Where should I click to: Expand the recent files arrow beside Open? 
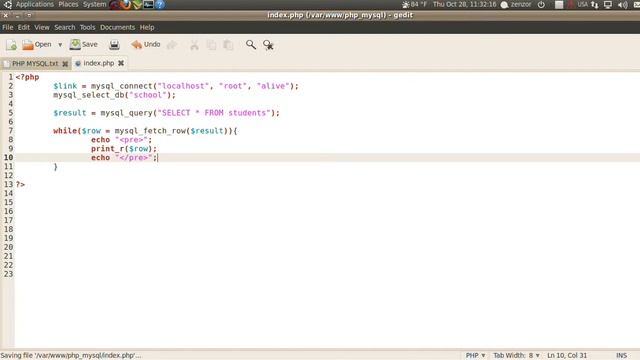click(x=60, y=45)
